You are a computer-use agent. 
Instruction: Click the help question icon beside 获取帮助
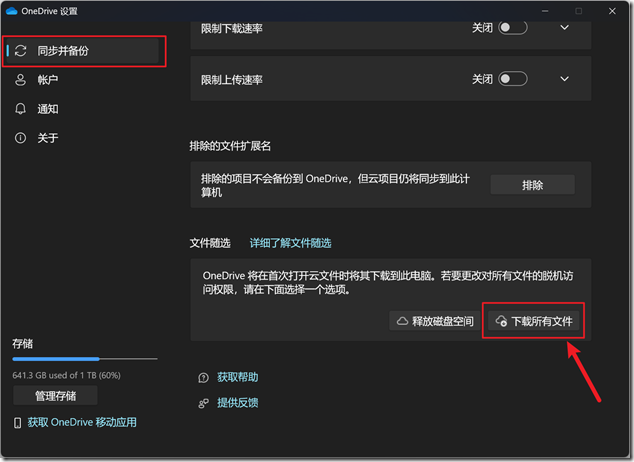coord(203,378)
